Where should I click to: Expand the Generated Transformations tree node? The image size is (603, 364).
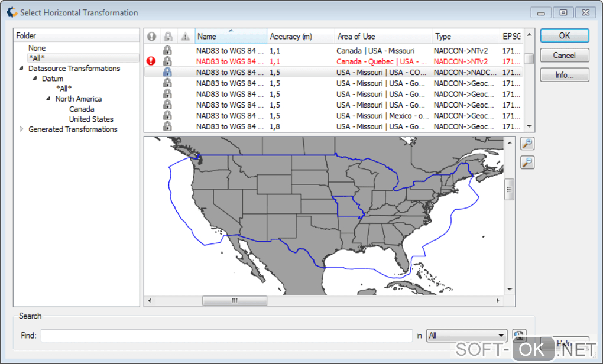(21, 129)
